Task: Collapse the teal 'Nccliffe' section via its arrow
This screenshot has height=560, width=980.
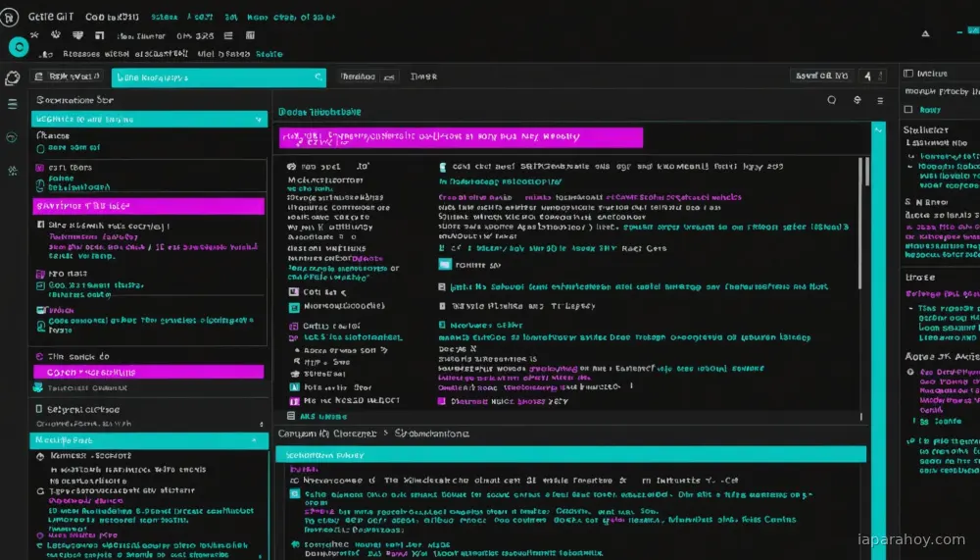Action: (254, 440)
